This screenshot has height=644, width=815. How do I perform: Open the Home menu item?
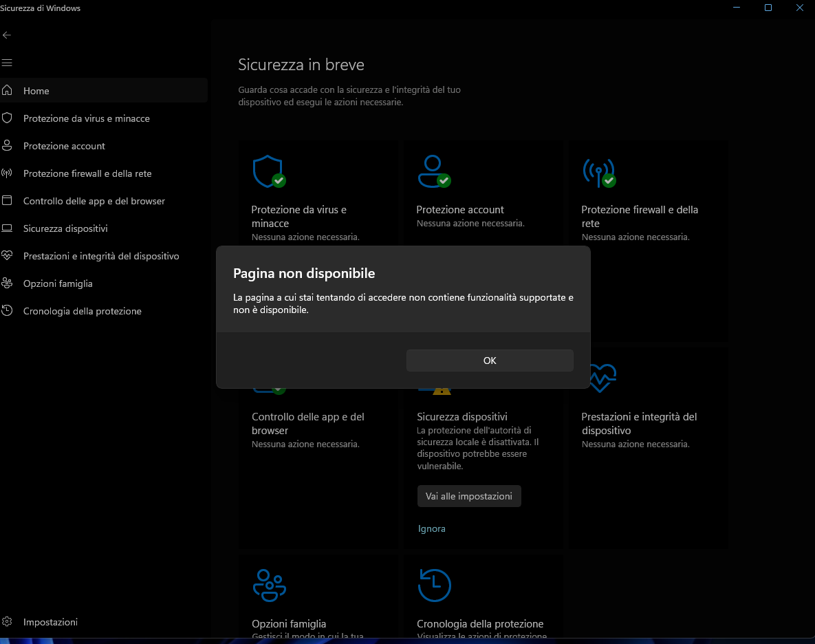click(104, 90)
